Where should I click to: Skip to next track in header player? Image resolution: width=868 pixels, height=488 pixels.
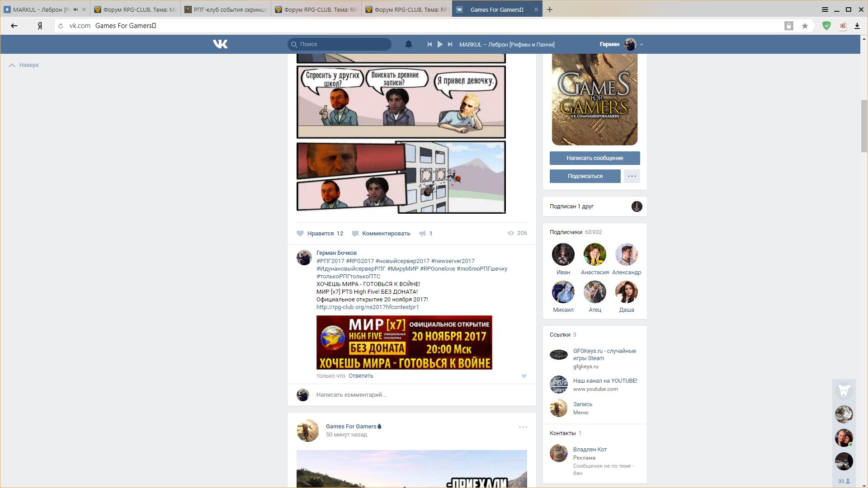coord(450,44)
